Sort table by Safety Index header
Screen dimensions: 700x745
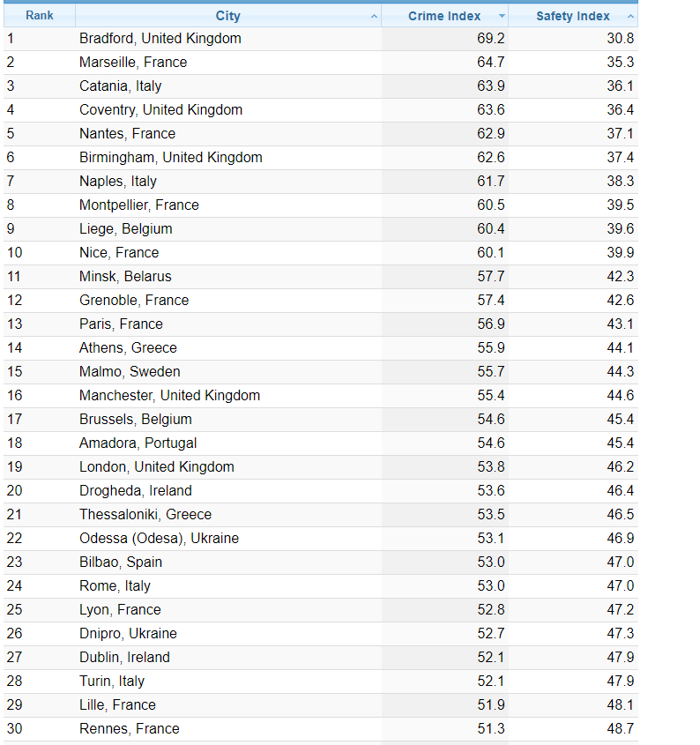point(572,16)
